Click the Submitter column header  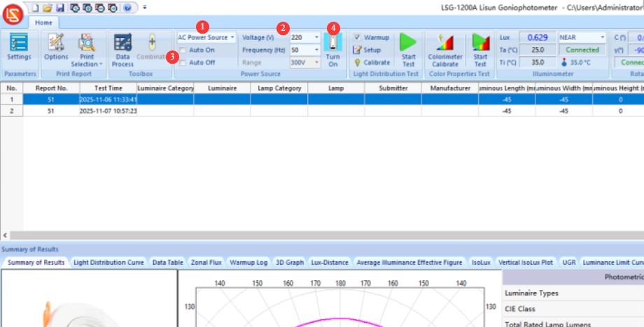393,88
